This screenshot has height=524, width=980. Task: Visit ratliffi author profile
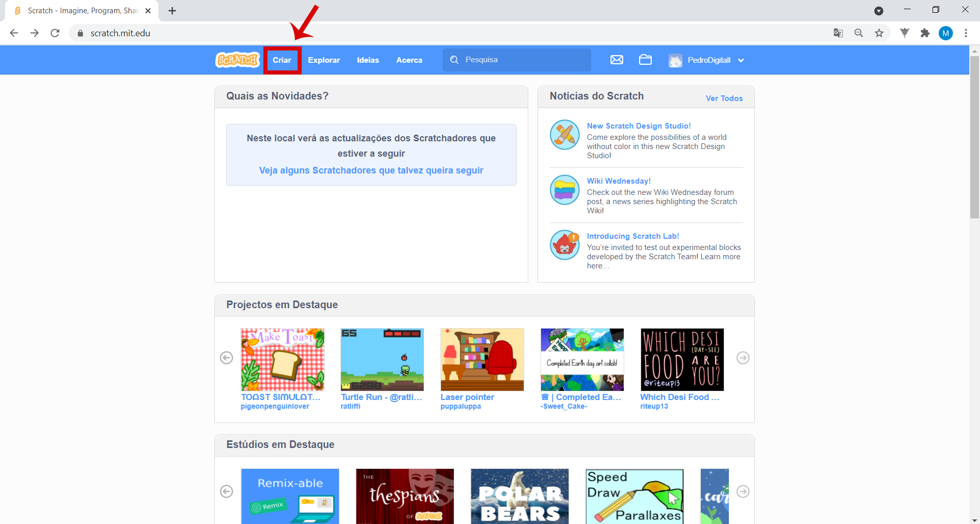coord(350,407)
